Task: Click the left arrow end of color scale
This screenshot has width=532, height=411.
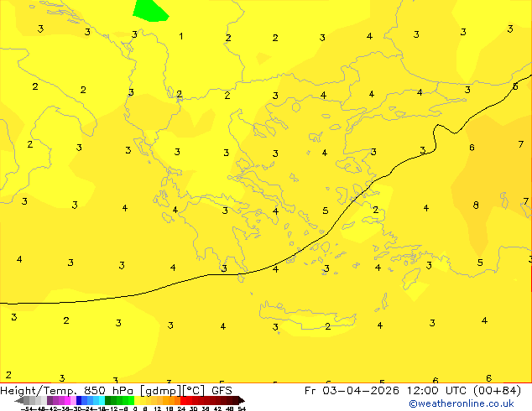Action: (19, 400)
